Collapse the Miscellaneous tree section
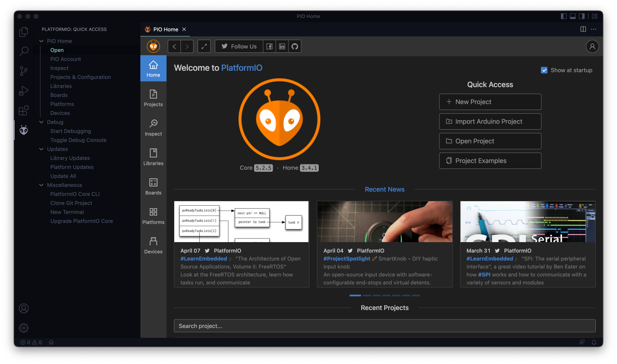The image size is (617, 364). (x=41, y=185)
